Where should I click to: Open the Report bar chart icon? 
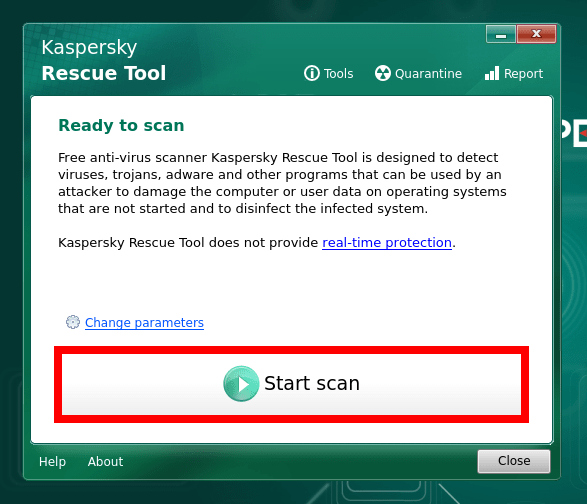492,73
